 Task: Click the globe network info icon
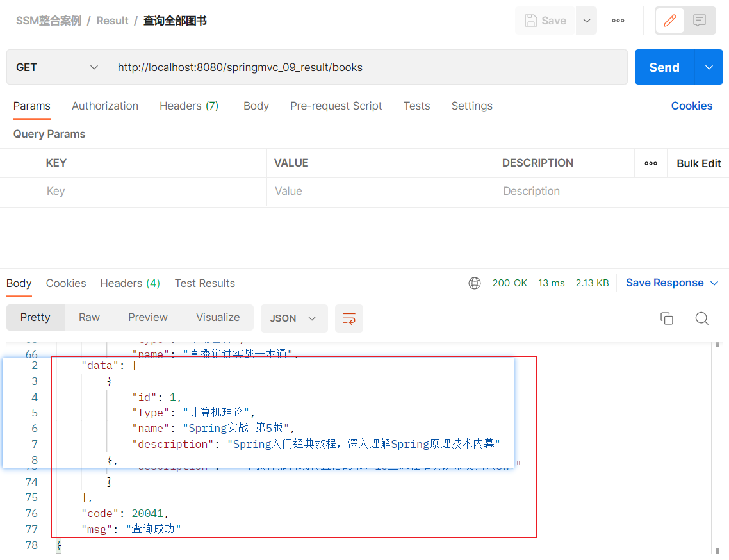tap(475, 283)
